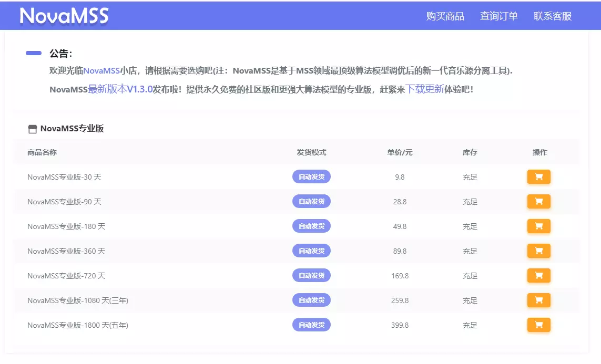Click the store icon beside NovaMSS专业版 heading
This screenshot has width=601, height=364.
(33, 129)
